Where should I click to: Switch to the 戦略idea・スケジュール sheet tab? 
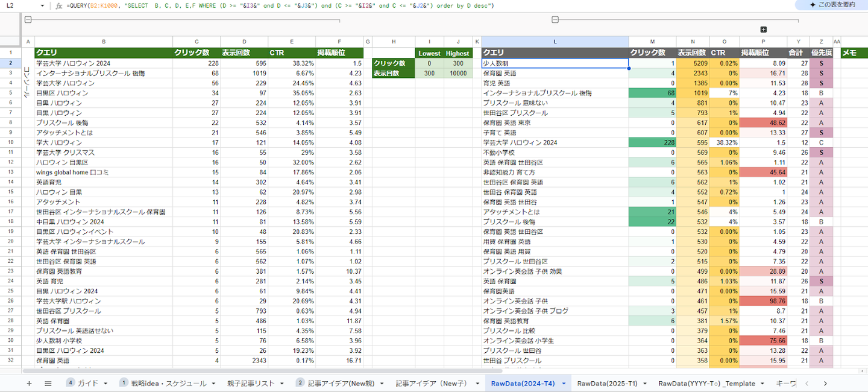pos(168,384)
